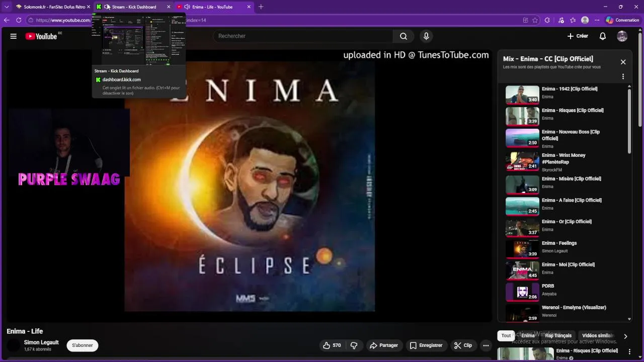Add page to favorites with the star icon

pos(535,20)
